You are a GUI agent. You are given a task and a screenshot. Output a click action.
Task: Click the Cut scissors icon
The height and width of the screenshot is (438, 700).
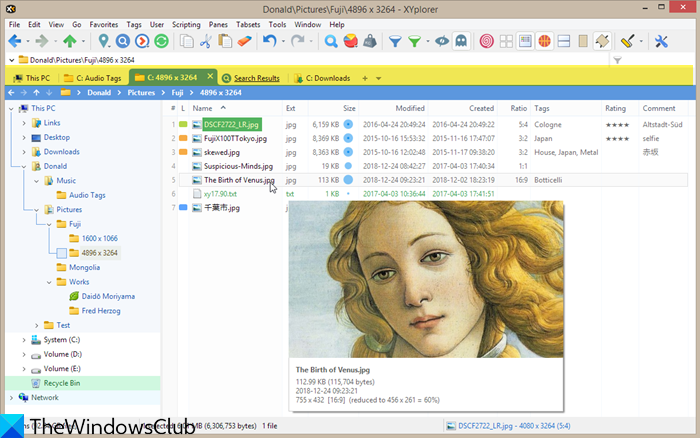click(x=205, y=42)
